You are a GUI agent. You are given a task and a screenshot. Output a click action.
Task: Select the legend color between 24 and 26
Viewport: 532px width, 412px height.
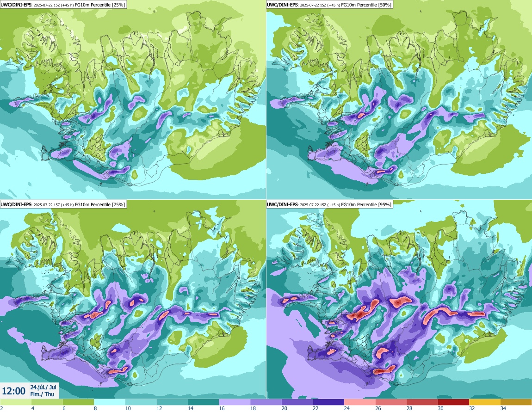(x=360, y=402)
